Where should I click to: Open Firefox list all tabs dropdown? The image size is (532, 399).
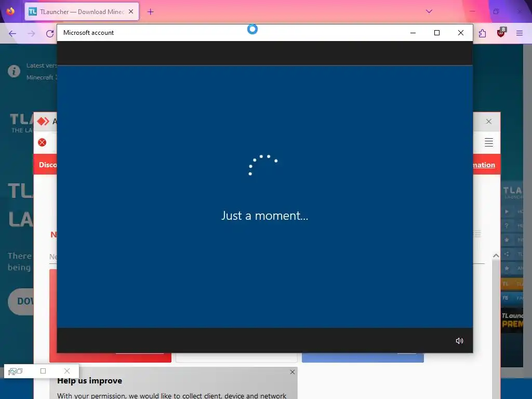(x=429, y=11)
